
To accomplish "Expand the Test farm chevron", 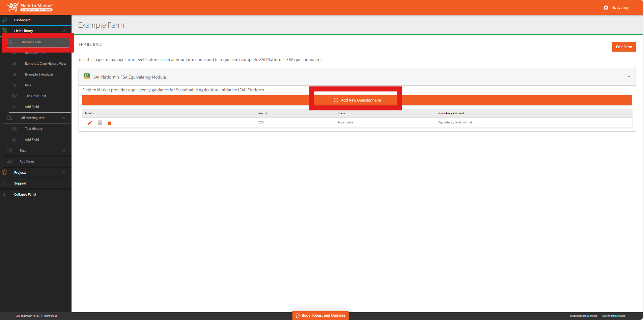I will pos(64,151).
